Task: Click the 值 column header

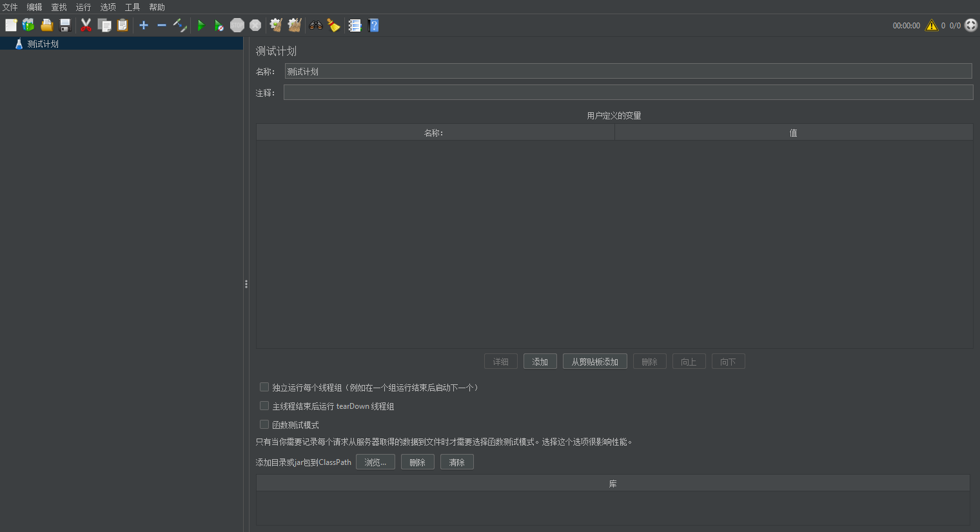Action: click(x=794, y=132)
